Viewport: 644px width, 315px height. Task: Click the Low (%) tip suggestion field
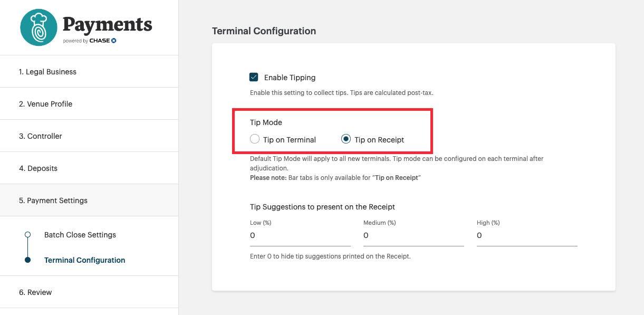(301, 235)
